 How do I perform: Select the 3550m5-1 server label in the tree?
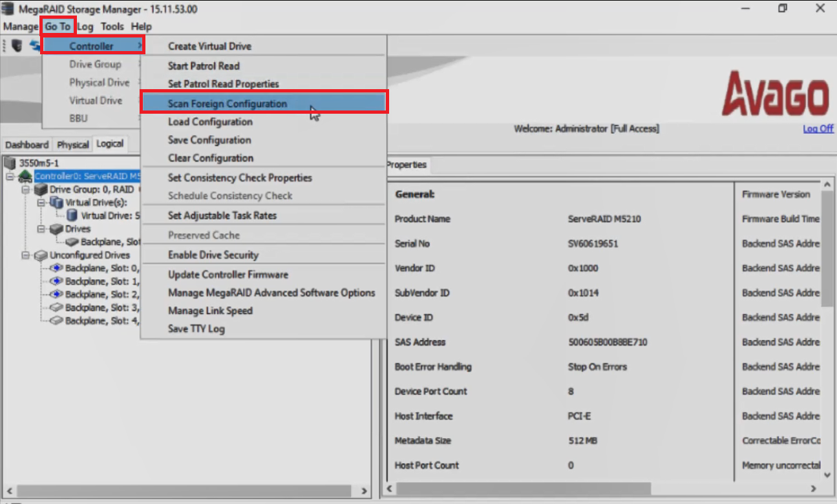coord(39,163)
